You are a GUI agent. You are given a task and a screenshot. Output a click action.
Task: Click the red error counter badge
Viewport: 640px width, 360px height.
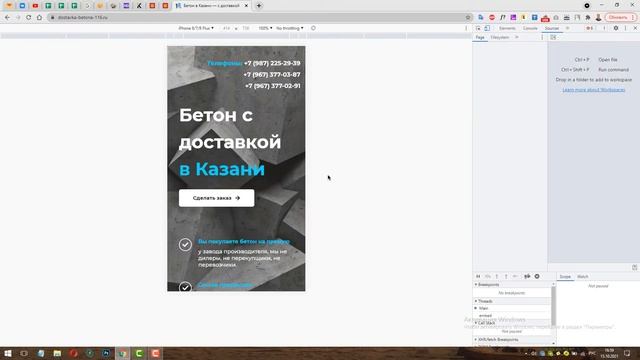589,28
